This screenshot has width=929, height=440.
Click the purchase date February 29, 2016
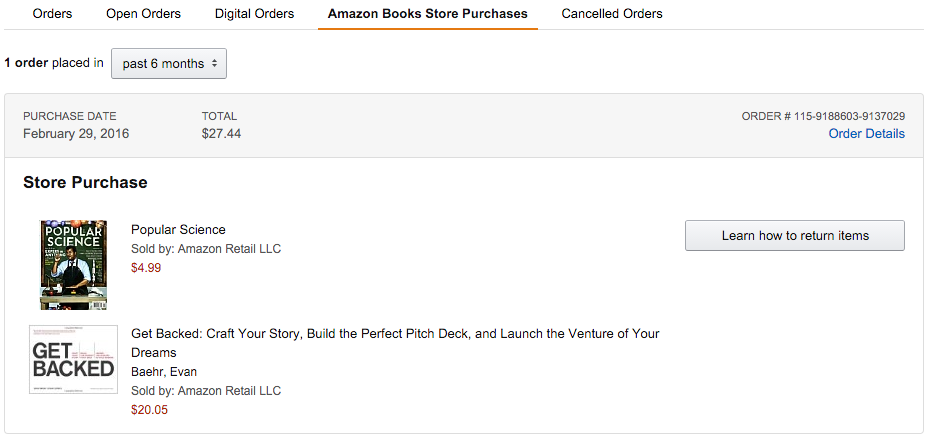(76, 134)
